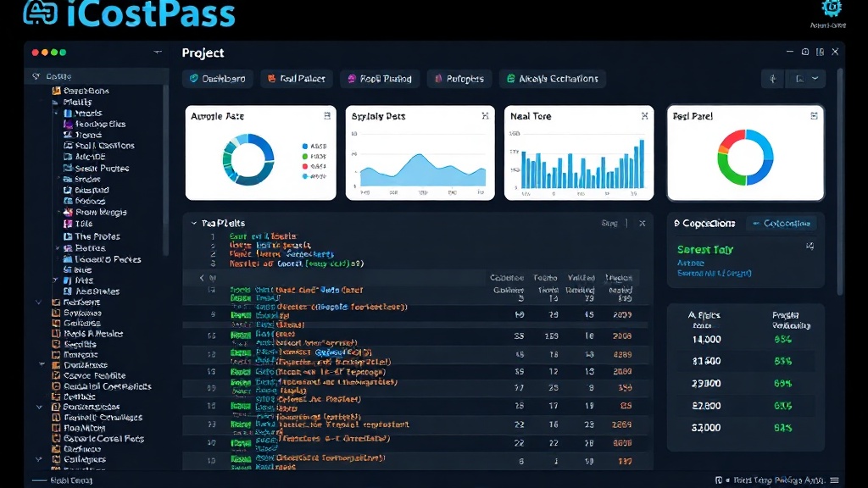Open the short blue link under "Sorest Taly"
The image size is (868, 488).
click(690, 263)
